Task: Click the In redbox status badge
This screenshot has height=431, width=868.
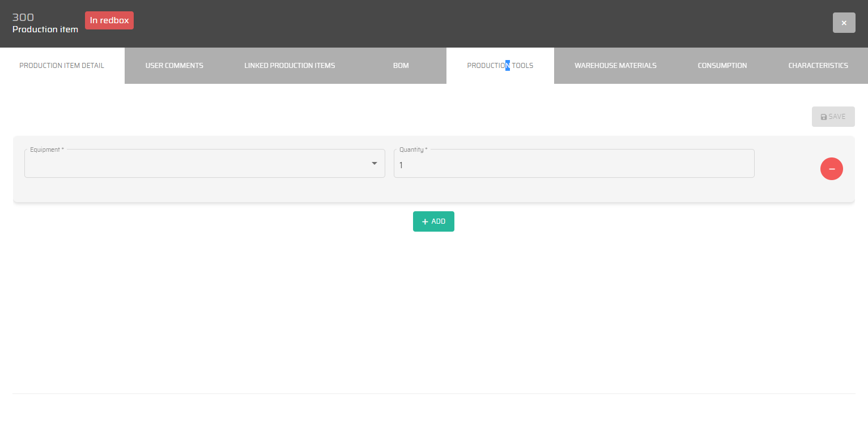Action: click(109, 20)
